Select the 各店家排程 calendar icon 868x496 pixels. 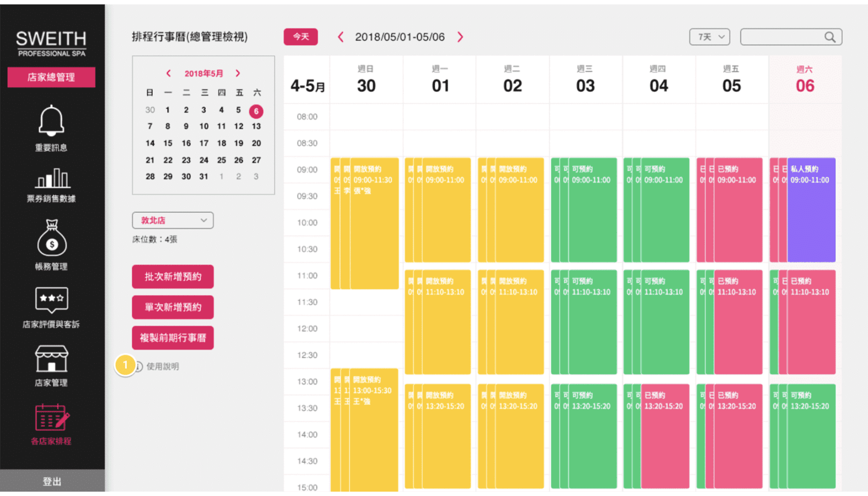[x=51, y=416]
